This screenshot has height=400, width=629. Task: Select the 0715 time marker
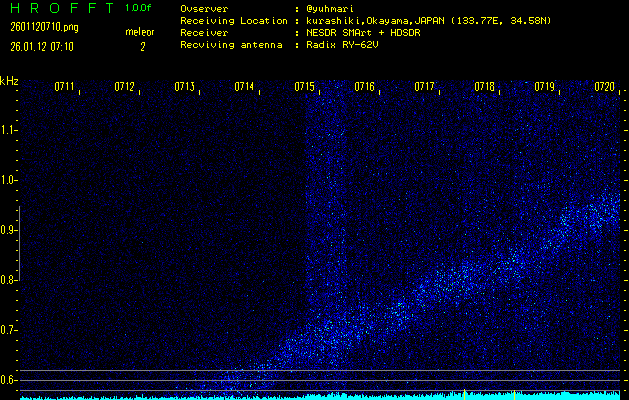[305, 87]
